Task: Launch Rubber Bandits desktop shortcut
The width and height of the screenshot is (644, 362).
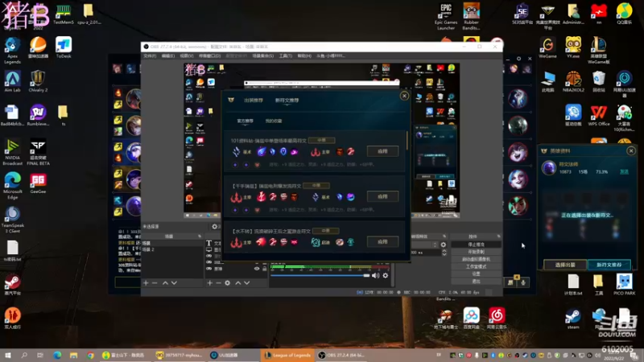Action: pos(471,17)
